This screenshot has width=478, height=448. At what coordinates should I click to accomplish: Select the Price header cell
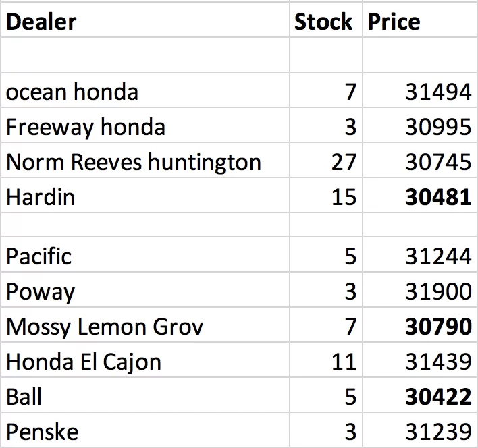[x=421, y=20]
